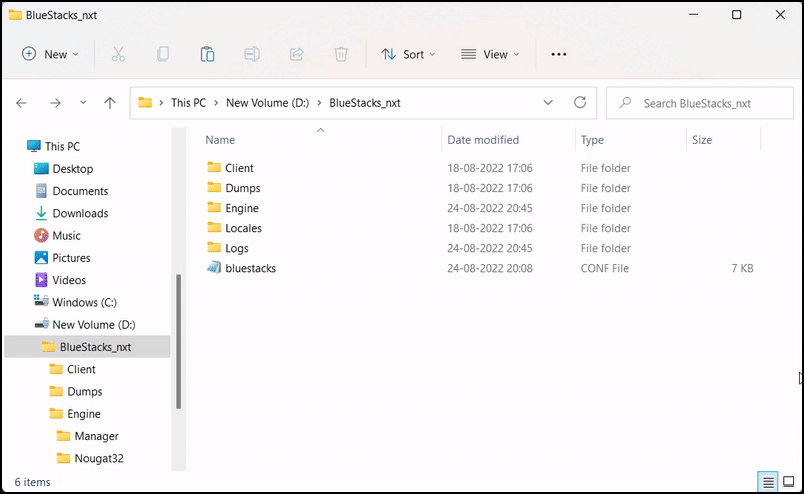The height and width of the screenshot is (494, 804).
Task: Refresh the current folder view
Action: [x=580, y=103]
